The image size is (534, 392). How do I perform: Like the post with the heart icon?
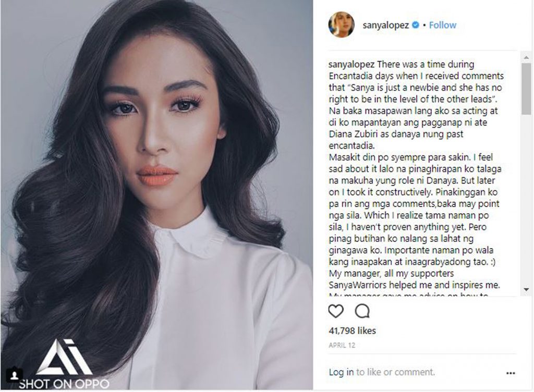point(336,311)
